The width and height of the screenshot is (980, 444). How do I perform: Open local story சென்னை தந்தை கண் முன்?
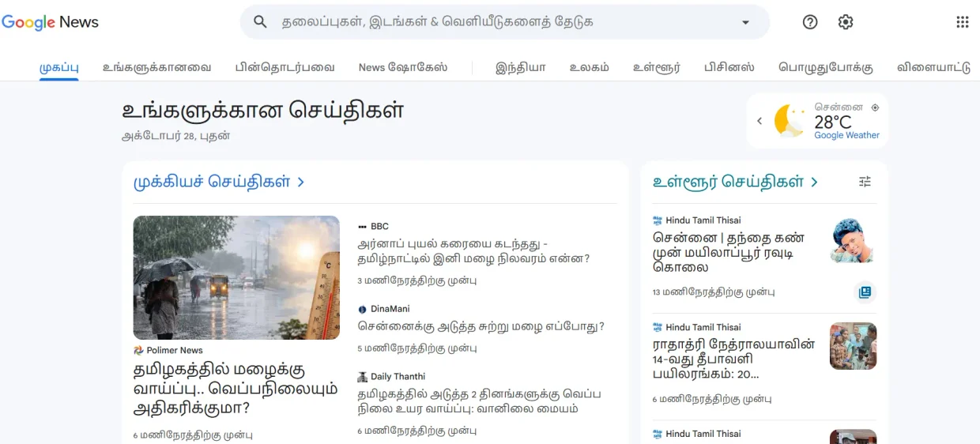click(x=729, y=252)
